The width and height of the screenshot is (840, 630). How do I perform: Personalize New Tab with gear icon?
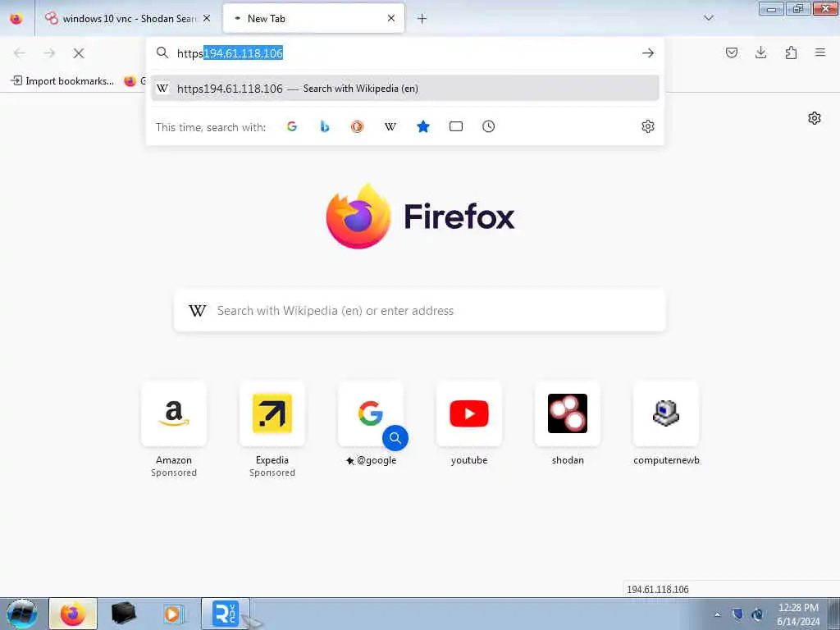pos(815,118)
